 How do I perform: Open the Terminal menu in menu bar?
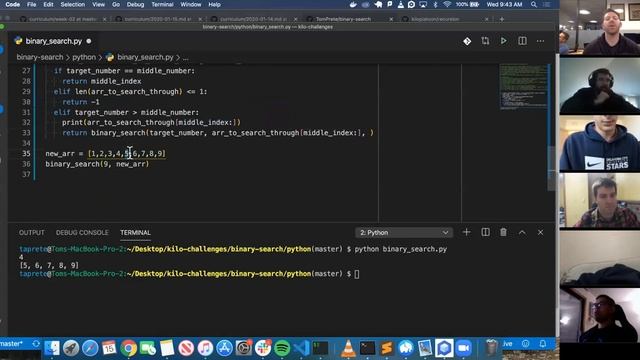click(x=162, y=4)
